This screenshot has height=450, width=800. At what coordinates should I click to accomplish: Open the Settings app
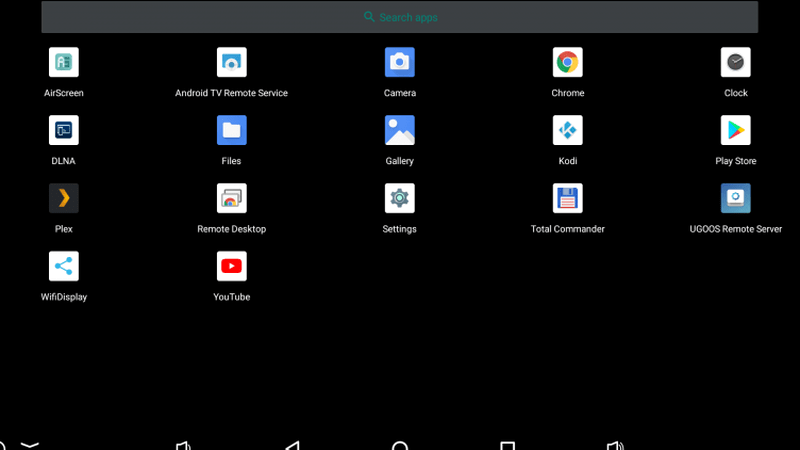(x=399, y=198)
